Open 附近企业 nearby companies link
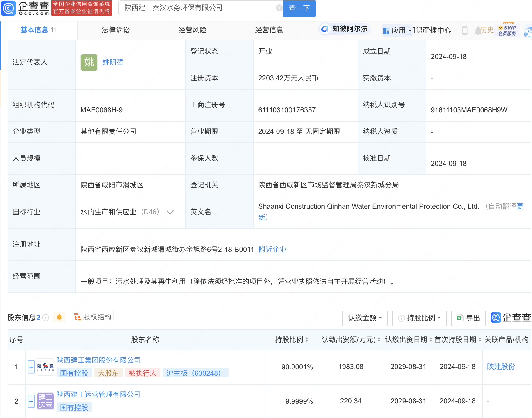Screen dimensions: 532x418 272,250
